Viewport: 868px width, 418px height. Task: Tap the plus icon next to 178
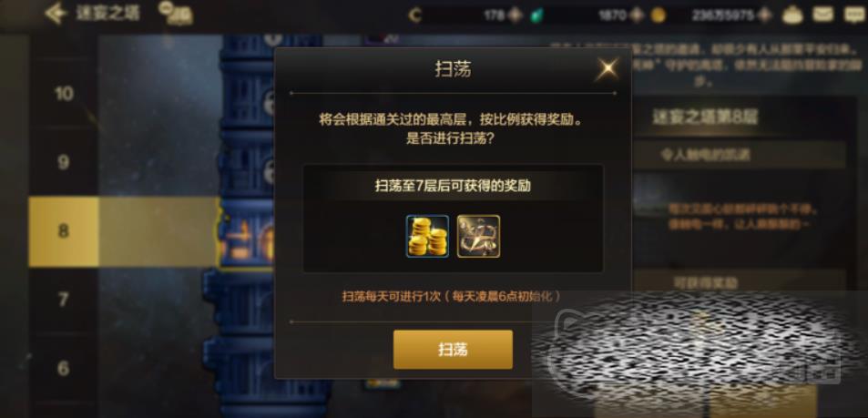[516, 15]
